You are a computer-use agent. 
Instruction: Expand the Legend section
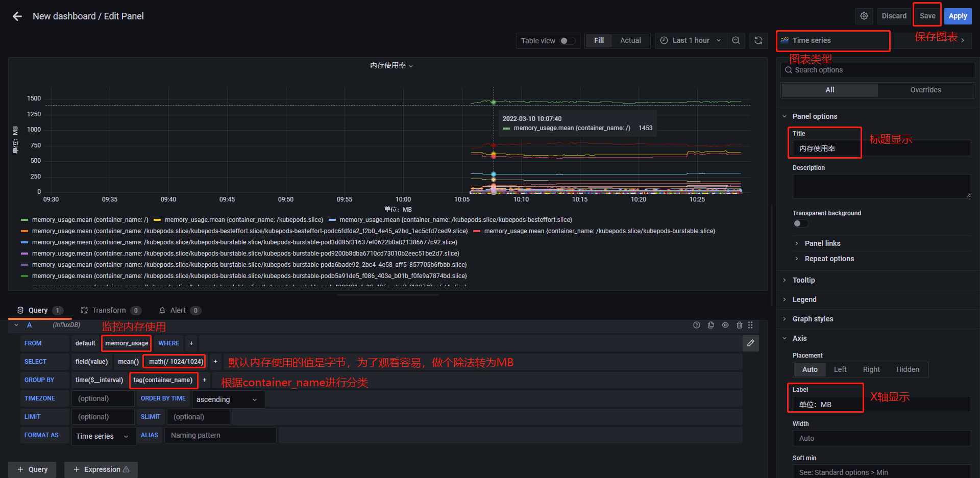pyautogui.click(x=804, y=299)
